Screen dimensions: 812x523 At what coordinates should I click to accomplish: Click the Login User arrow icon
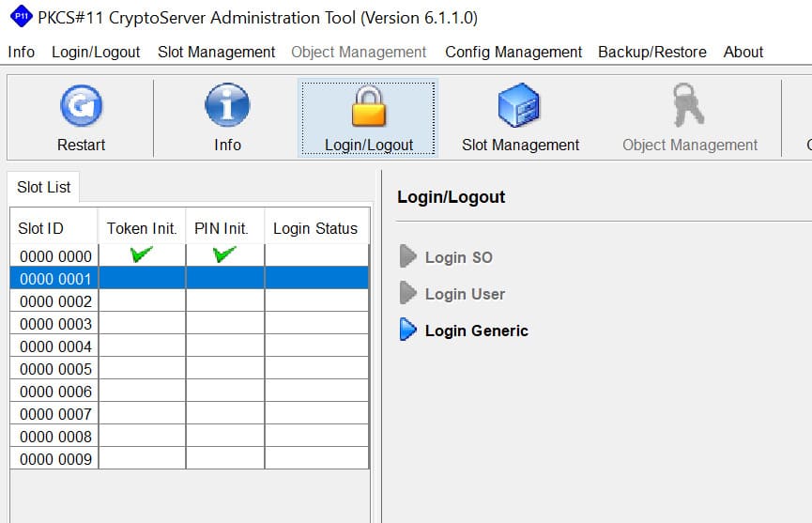[x=408, y=293]
